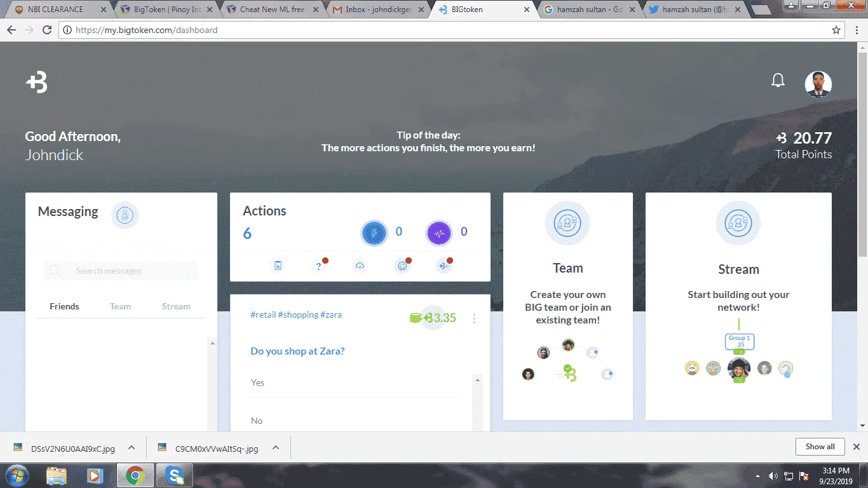868x488 pixels.
Task: Switch to the hamzah sultan Twitter tab
Action: point(695,10)
